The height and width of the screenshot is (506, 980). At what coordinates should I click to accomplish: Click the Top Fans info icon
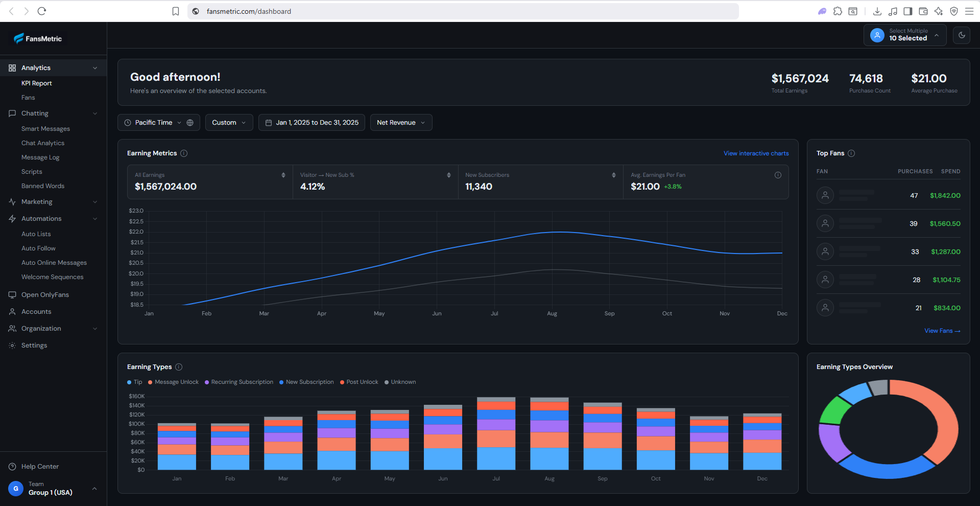click(851, 153)
